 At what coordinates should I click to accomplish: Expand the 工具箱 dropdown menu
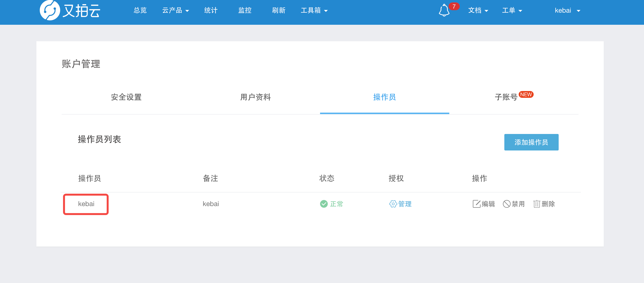314,10
